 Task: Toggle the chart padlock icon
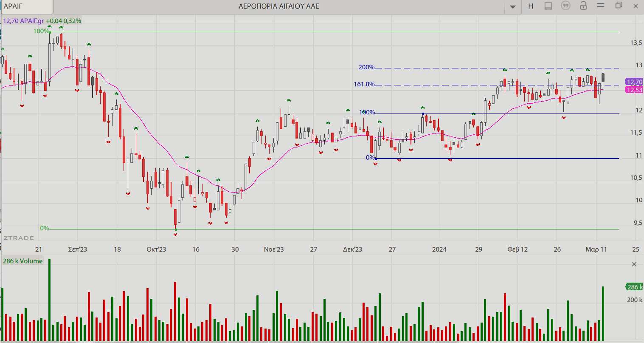click(x=583, y=6)
